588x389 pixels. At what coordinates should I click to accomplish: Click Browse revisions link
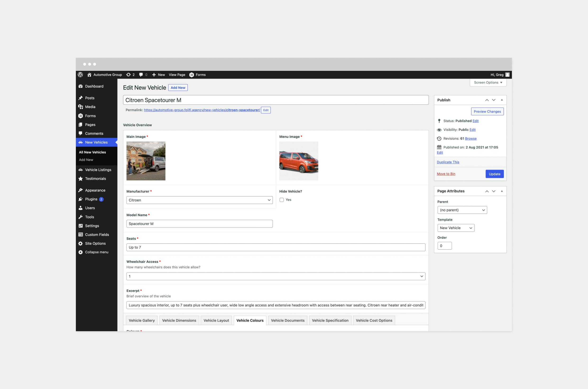pos(471,139)
